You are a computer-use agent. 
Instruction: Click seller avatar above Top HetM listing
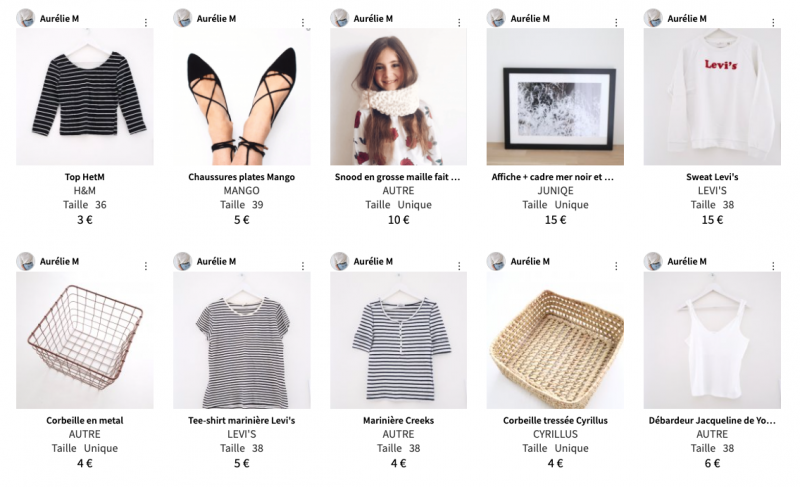click(25, 18)
